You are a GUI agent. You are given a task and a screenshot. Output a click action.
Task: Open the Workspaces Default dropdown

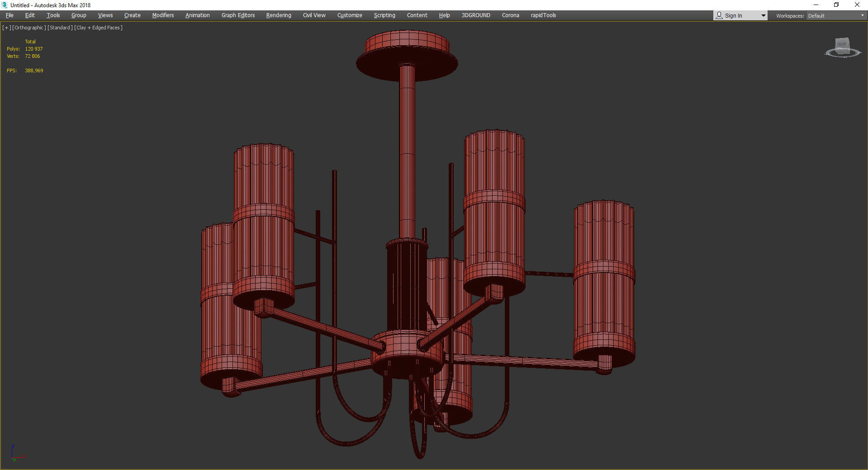pos(836,16)
